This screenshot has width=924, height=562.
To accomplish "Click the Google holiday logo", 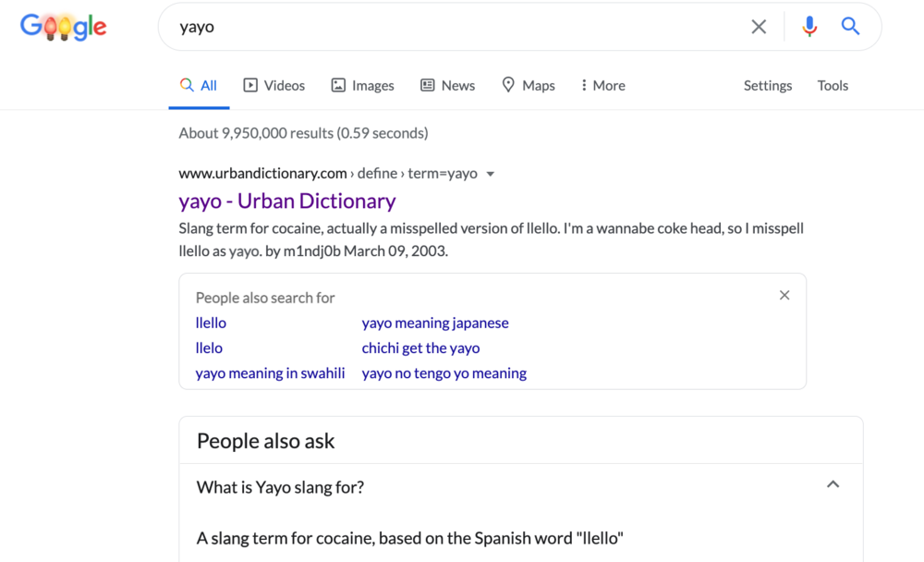I will [64, 27].
